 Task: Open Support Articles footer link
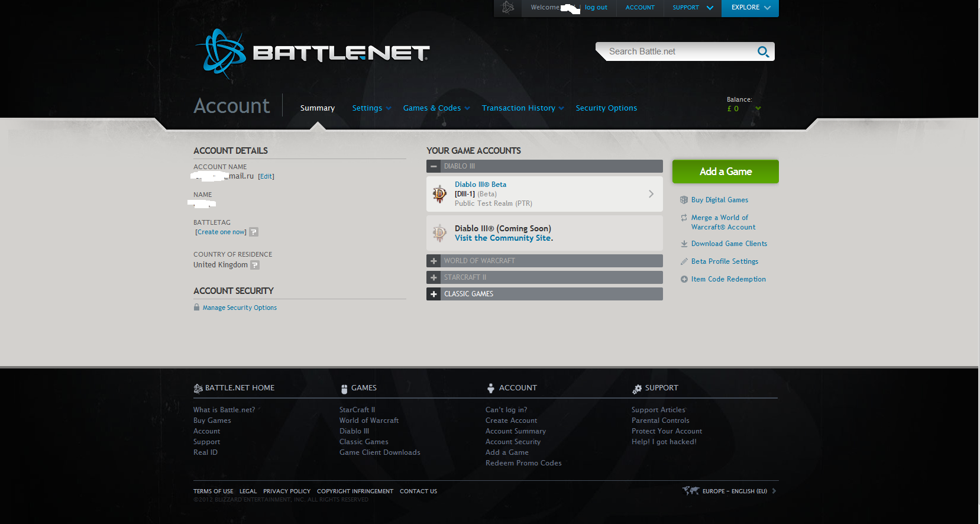pos(658,410)
